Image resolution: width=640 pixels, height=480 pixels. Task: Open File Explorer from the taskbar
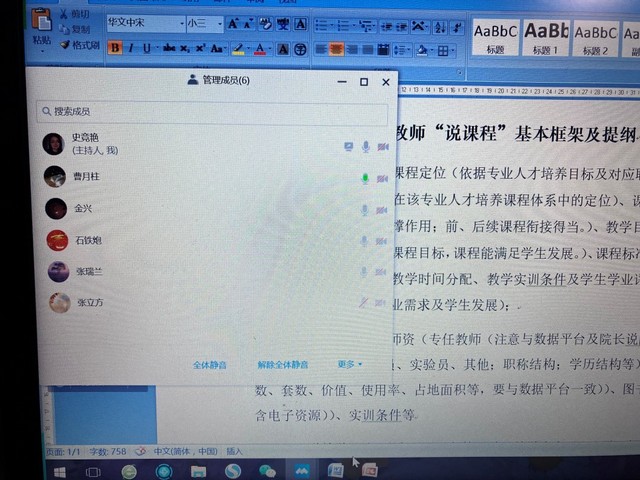click(198, 470)
